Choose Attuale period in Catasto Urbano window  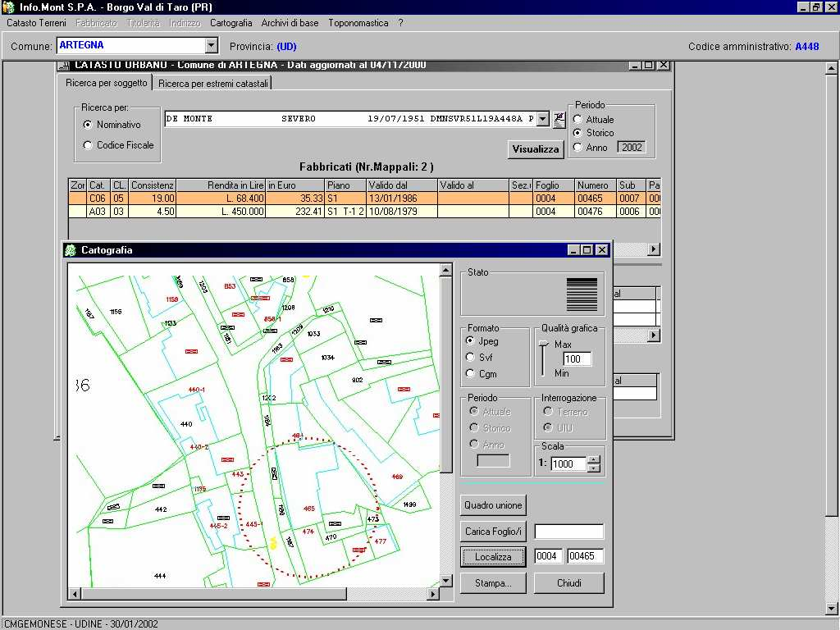tap(577, 120)
